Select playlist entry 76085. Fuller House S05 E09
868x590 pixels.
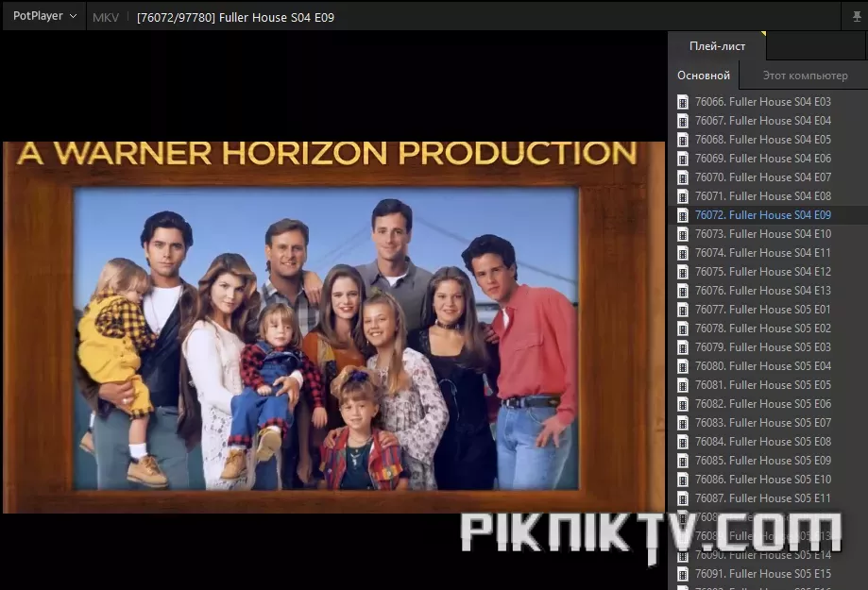(x=768, y=460)
